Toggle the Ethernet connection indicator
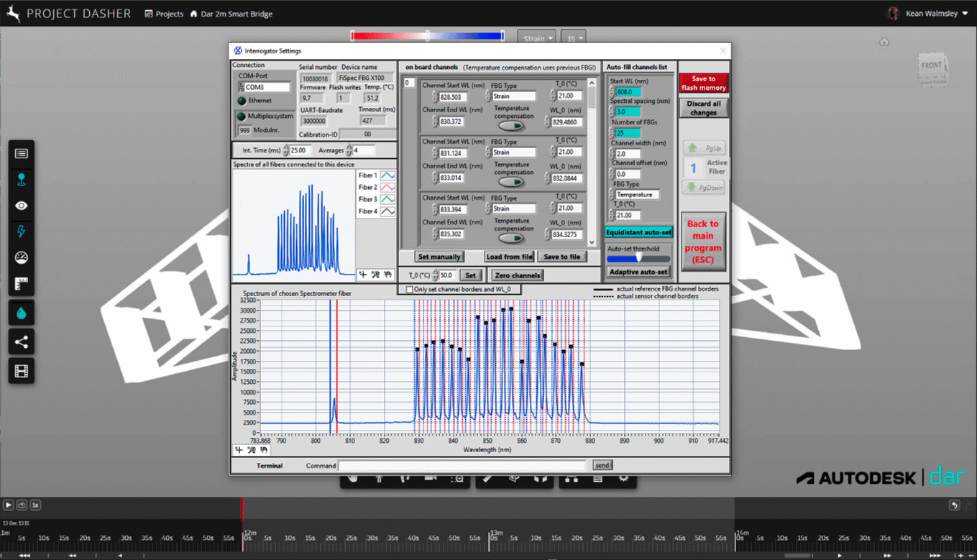Image resolution: width=977 pixels, height=560 pixels. pyautogui.click(x=242, y=101)
